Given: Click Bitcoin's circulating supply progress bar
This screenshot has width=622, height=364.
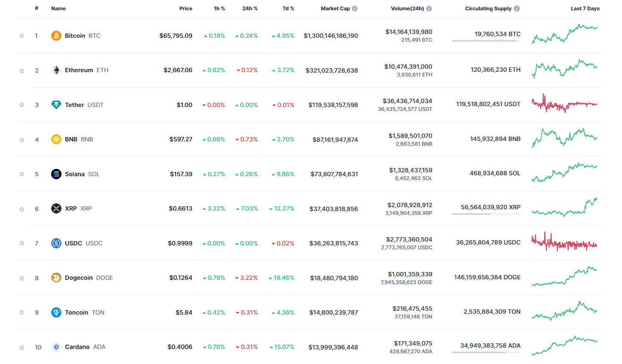Looking at the screenshot, I should pyautogui.click(x=486, y=41).
